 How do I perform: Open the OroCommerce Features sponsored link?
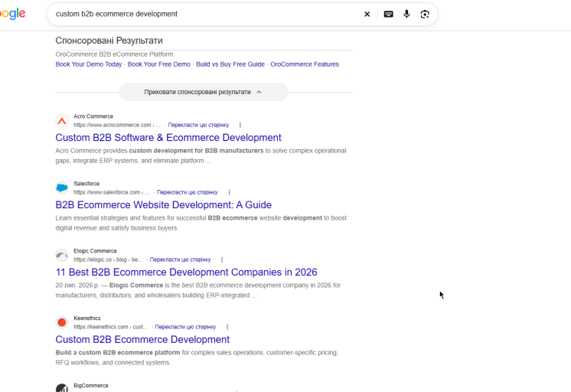pos(305,64)
